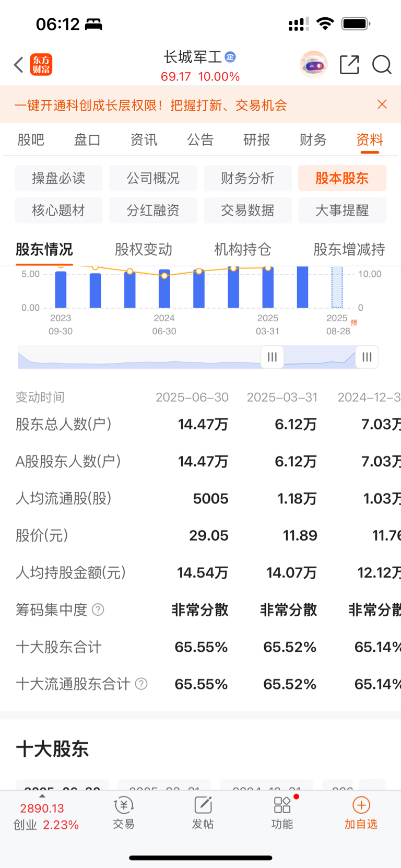
Task: Tap the 06:12 status bar clock
Action: (x=57, y=24)
